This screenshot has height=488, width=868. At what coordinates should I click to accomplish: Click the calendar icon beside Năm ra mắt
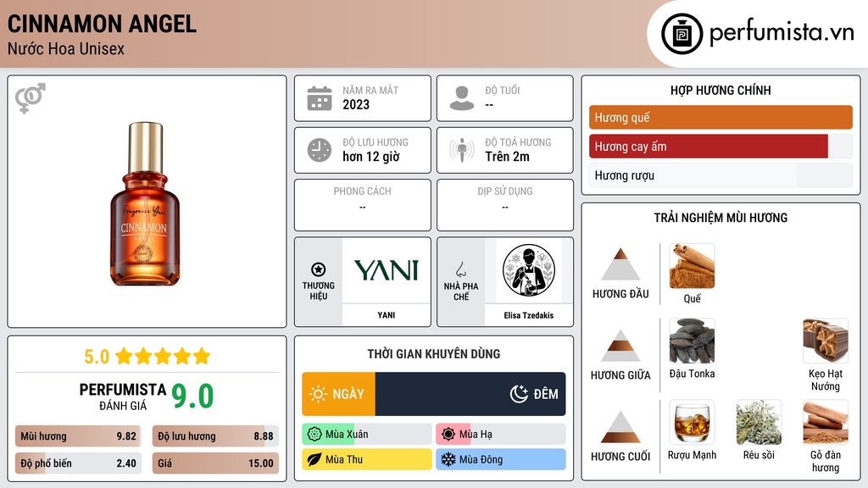pos(320,98)
